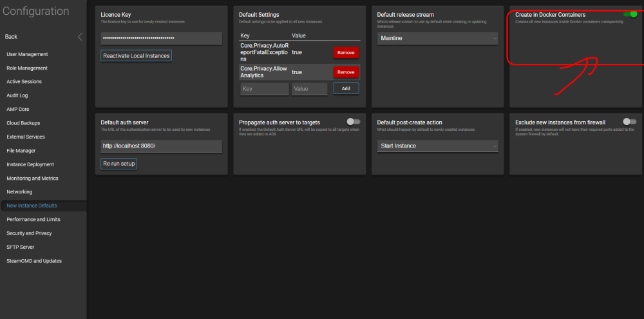Open Active Sessions page

tap(24, 82)
